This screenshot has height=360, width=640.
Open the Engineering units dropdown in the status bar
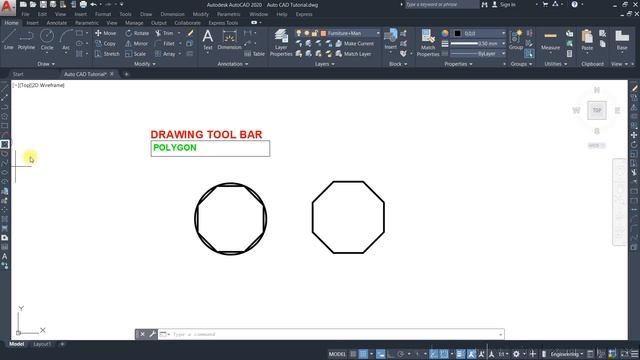click(567, 354)
